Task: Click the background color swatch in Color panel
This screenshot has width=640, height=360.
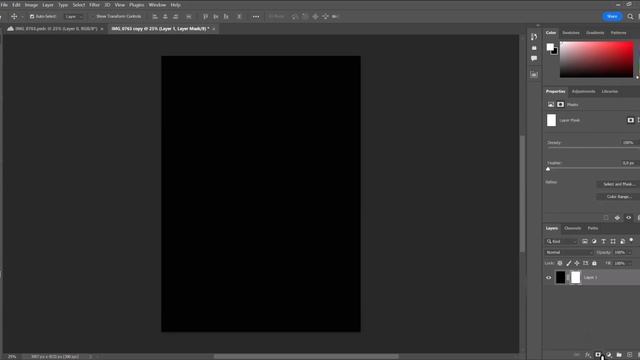Action: pyautogui.click(x=555, y=52)
